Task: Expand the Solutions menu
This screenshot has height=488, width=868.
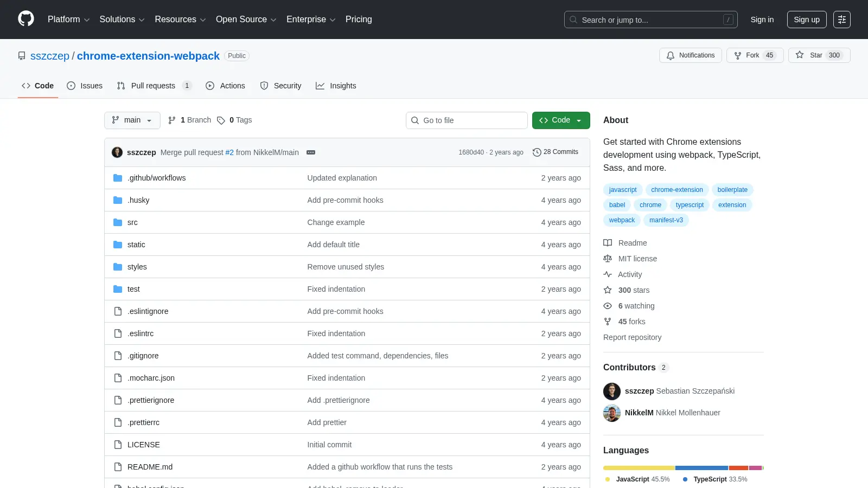Action: (122, 20)
